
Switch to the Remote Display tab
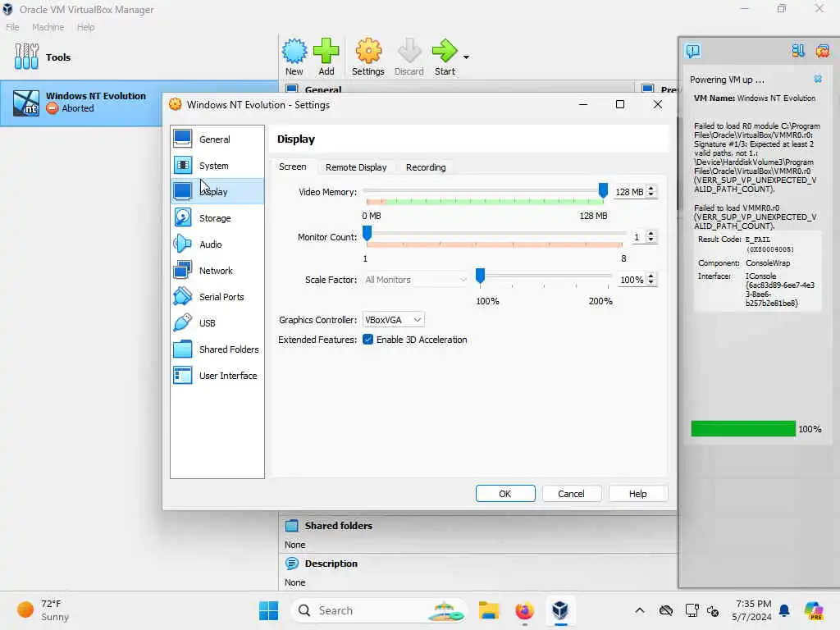pos(356,167)
